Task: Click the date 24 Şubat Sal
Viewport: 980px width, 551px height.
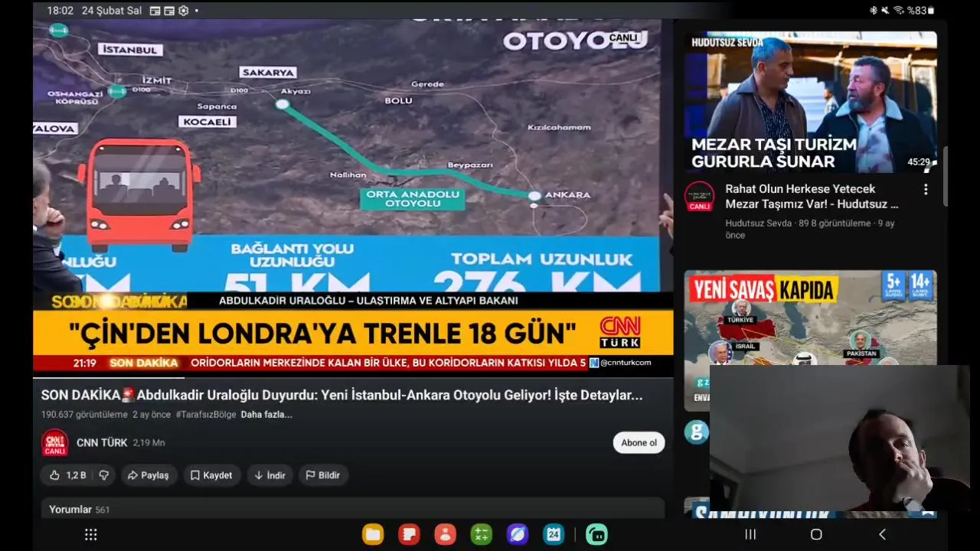Action: click(112, 11)
